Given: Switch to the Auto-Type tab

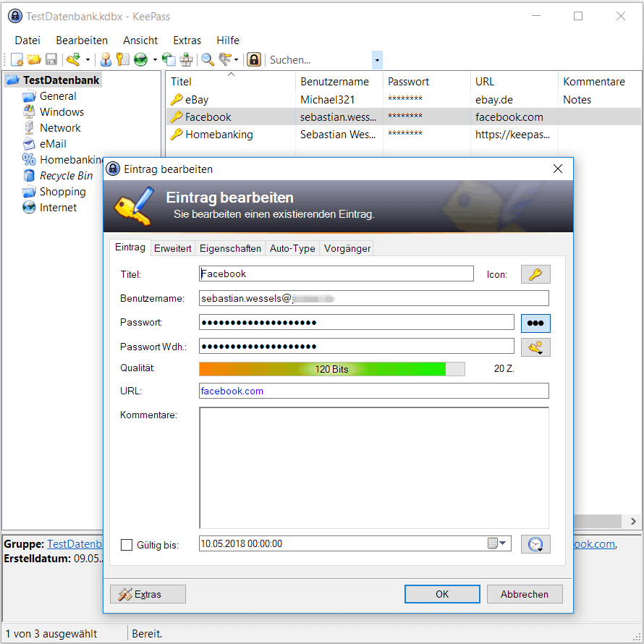Looking at the screenshot, I should (292, 248).
